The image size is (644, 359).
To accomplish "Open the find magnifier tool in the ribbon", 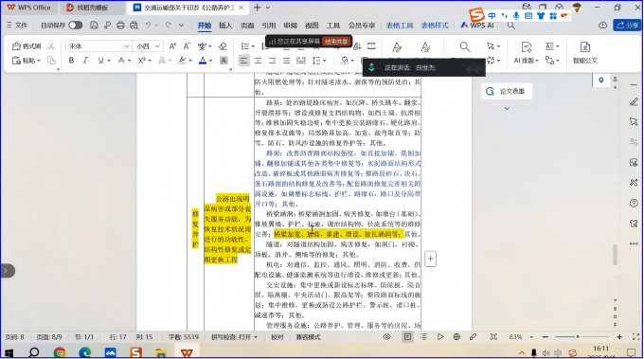I will [464, 46].
